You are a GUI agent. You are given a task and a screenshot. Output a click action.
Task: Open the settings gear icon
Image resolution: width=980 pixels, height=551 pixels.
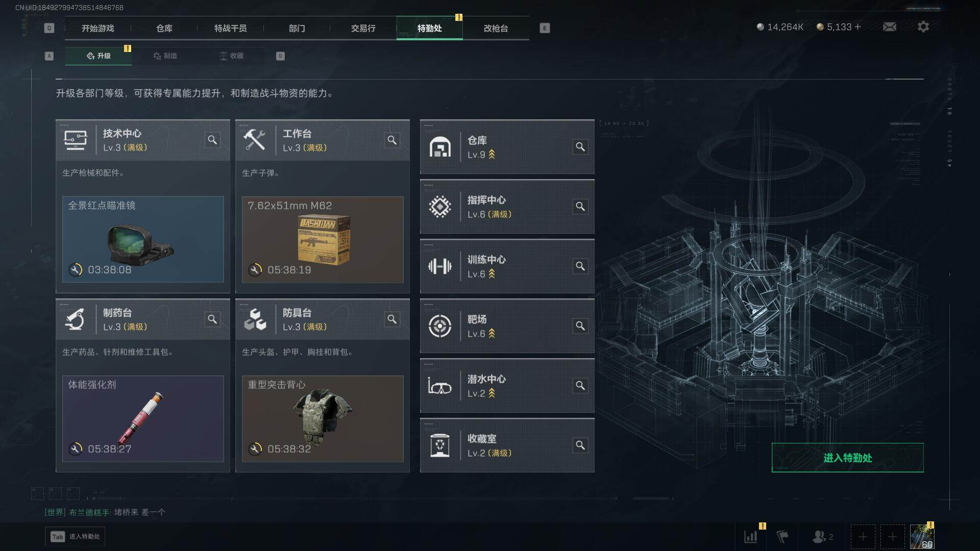(923, 27)
